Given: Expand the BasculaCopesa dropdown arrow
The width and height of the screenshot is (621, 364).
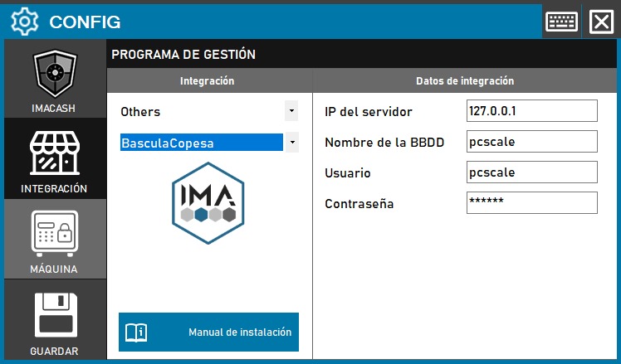Looking at the screenshot, I should click(291, 143).
